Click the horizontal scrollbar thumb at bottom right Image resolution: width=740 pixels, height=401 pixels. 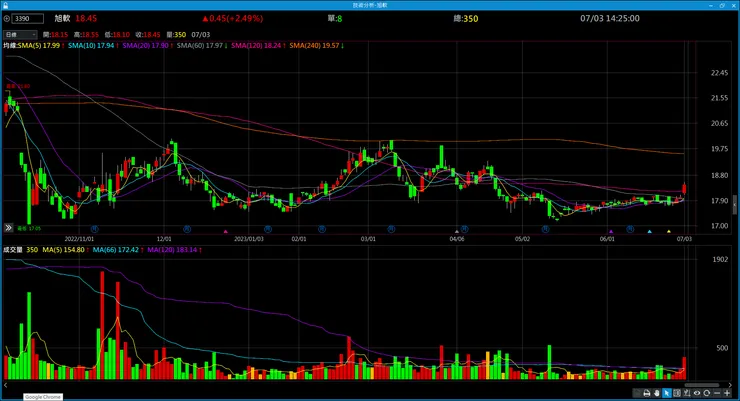point(702,385)
